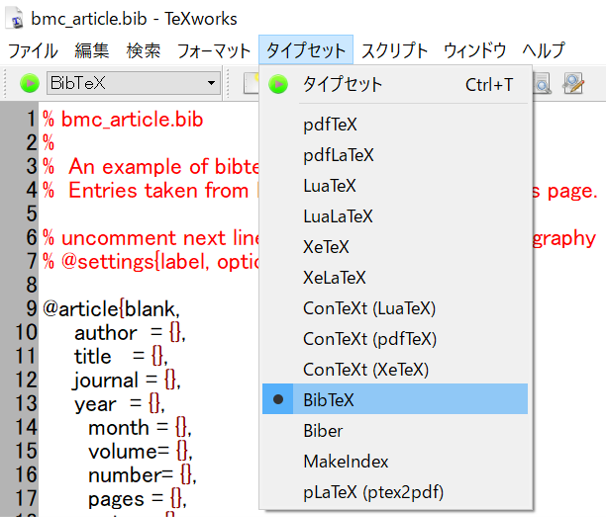The height and width of the screenshot is (517, 606).
Task: Open the 検索 menu
Action: (143, 50)
